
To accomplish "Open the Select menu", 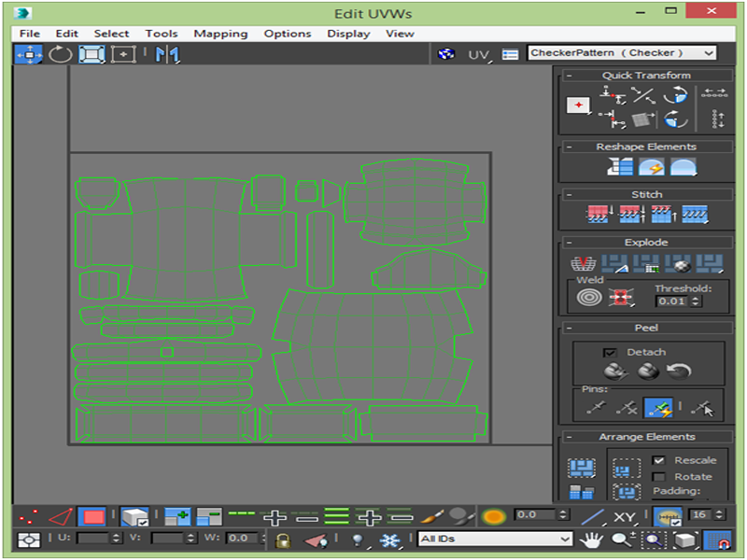I will tap(111, 34).
